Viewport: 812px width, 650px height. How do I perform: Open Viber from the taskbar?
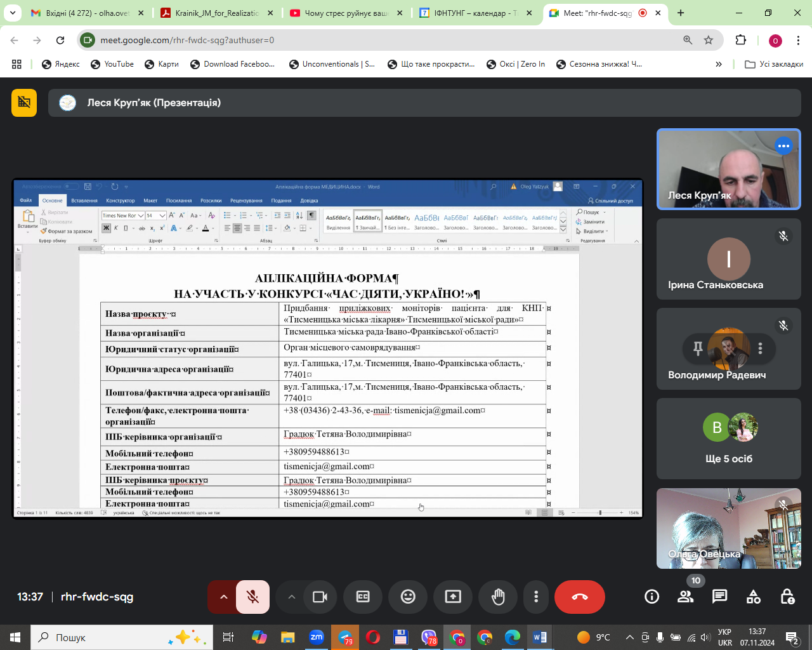(x=429, y=637)
